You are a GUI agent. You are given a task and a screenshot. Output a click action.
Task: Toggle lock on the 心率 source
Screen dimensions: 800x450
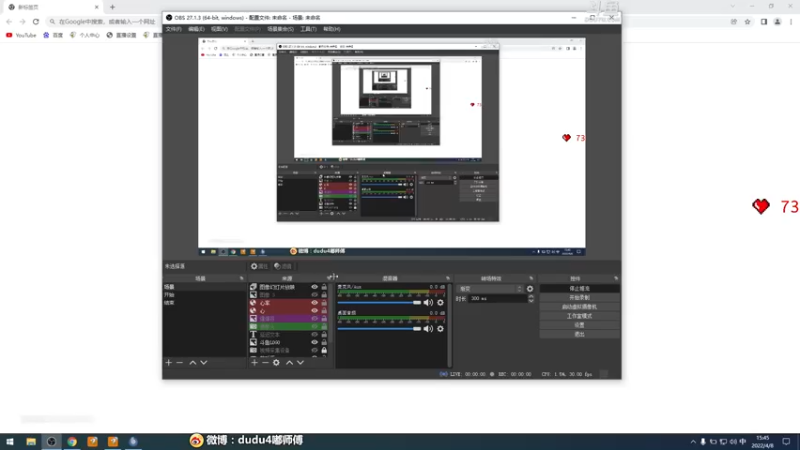pyautogui.click(x=324, y=303)
